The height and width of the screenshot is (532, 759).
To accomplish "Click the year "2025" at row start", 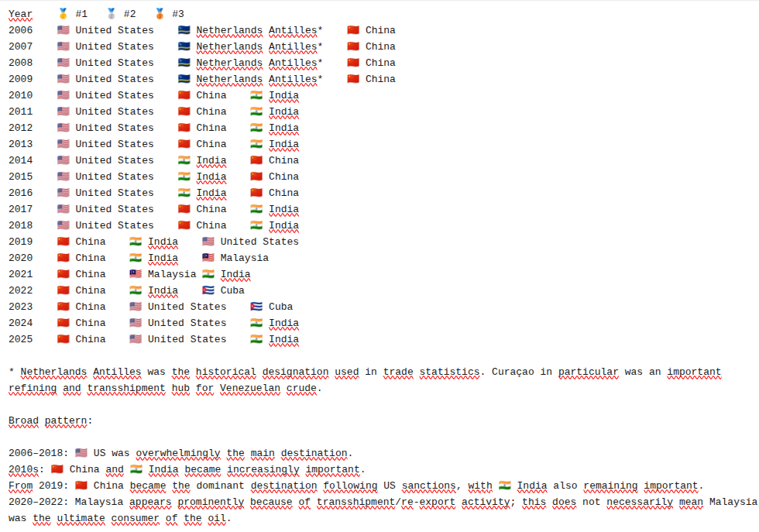I will [20, 339].
